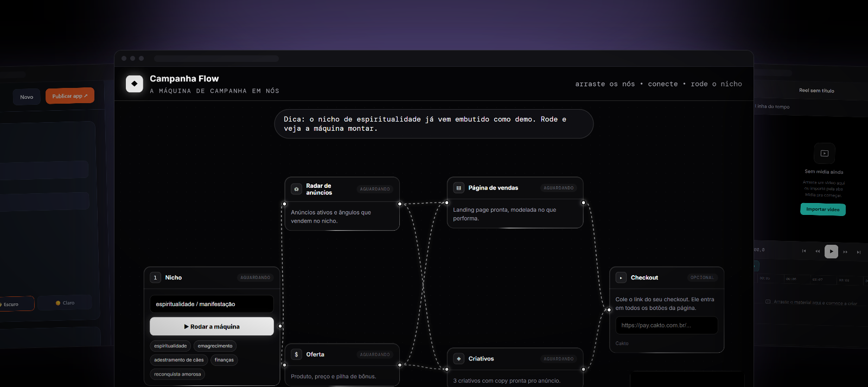
Task: Click the 'Sem mídia ainda' text in Reel window
Action: [x=824, y=172]
